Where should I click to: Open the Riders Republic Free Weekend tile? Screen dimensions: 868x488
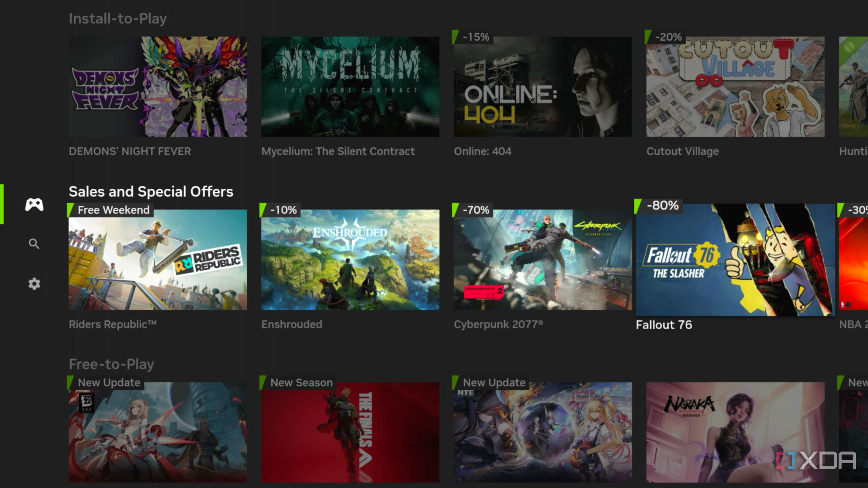(x=158, y=260)
